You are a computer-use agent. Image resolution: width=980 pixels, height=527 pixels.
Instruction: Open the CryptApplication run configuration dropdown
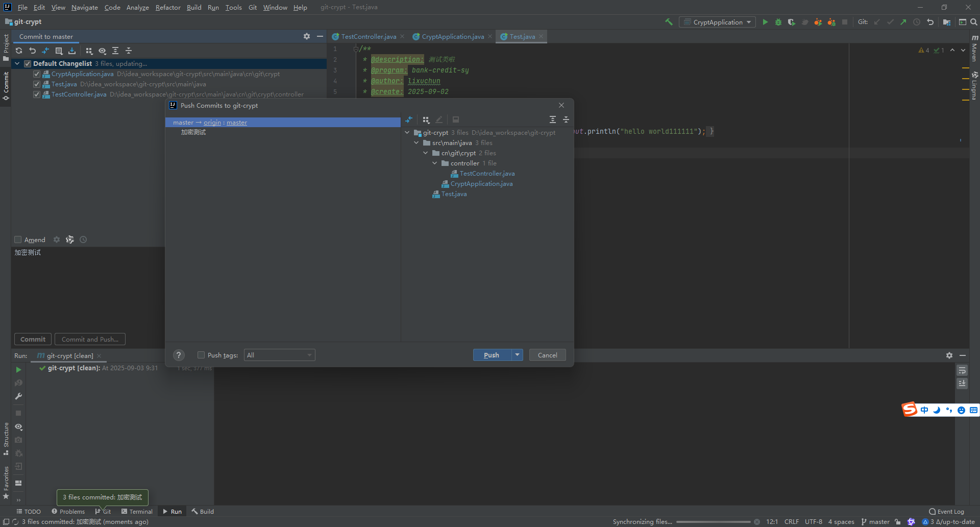tap(717, 22)
